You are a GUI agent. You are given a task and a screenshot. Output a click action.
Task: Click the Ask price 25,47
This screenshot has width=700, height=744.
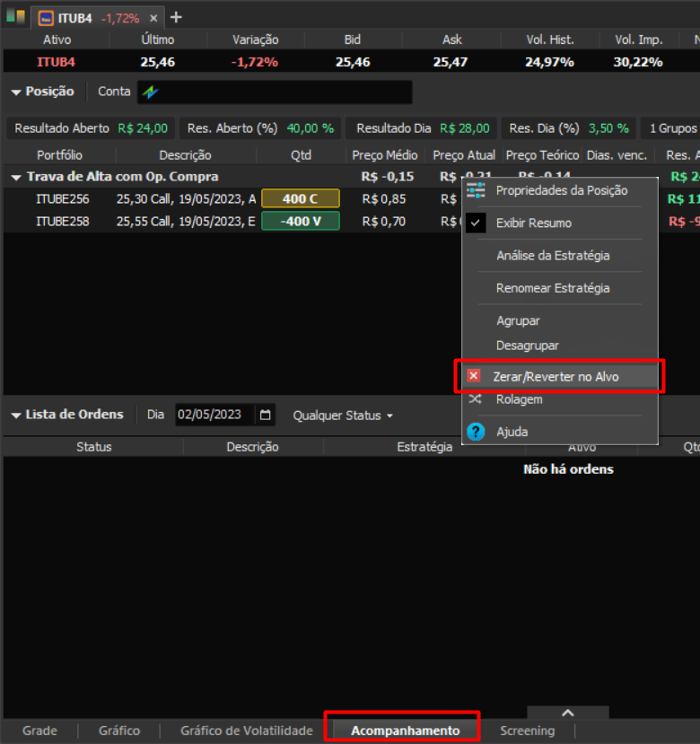(x=450, y=62)
